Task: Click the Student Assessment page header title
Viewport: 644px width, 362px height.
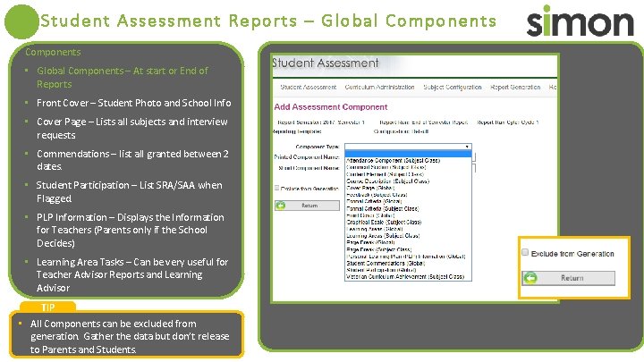Action: pos(325,63)
